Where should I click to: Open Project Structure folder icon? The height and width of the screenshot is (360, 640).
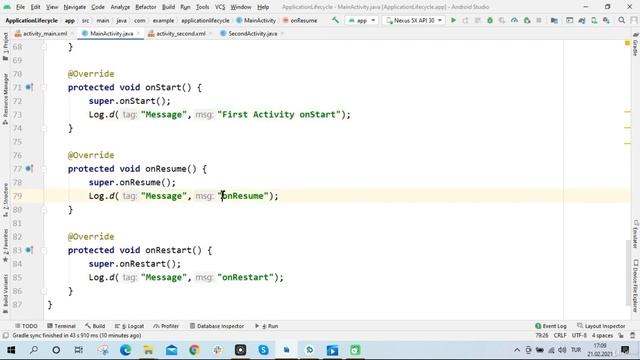pyautogui.click(x=554, y=20)
